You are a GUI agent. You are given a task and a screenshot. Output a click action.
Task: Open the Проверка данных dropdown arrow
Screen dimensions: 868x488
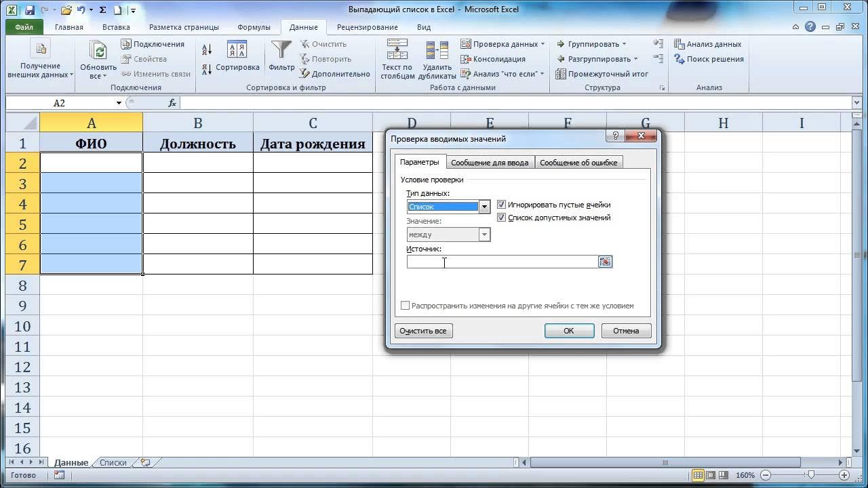point(542,44)
